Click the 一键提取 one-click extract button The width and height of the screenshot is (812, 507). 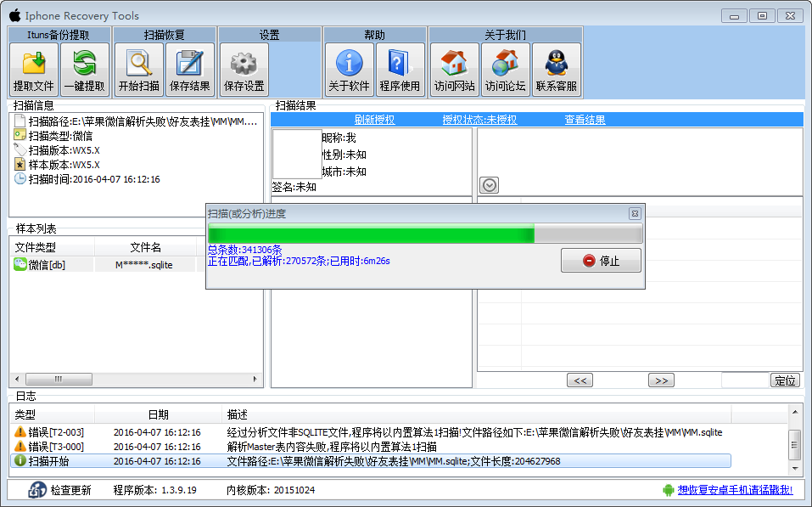tap(84, 70)
